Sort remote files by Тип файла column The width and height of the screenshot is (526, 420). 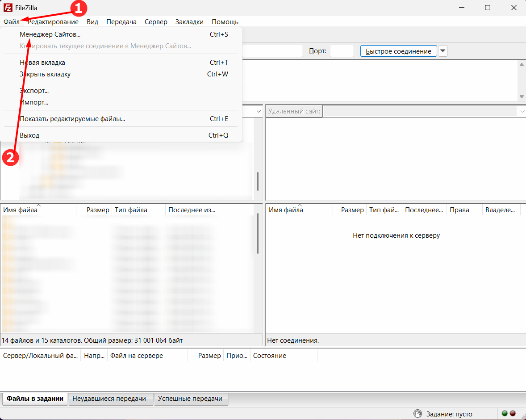384,210
